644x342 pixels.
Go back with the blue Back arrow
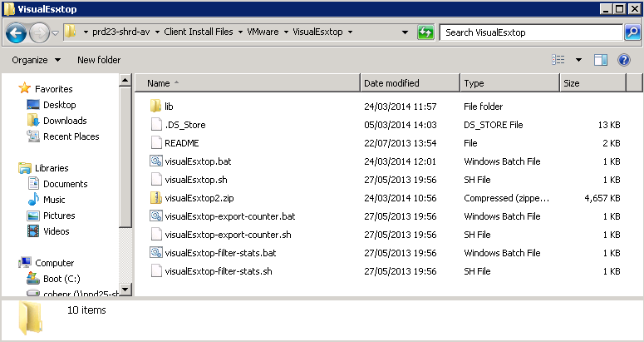(16, 33)
